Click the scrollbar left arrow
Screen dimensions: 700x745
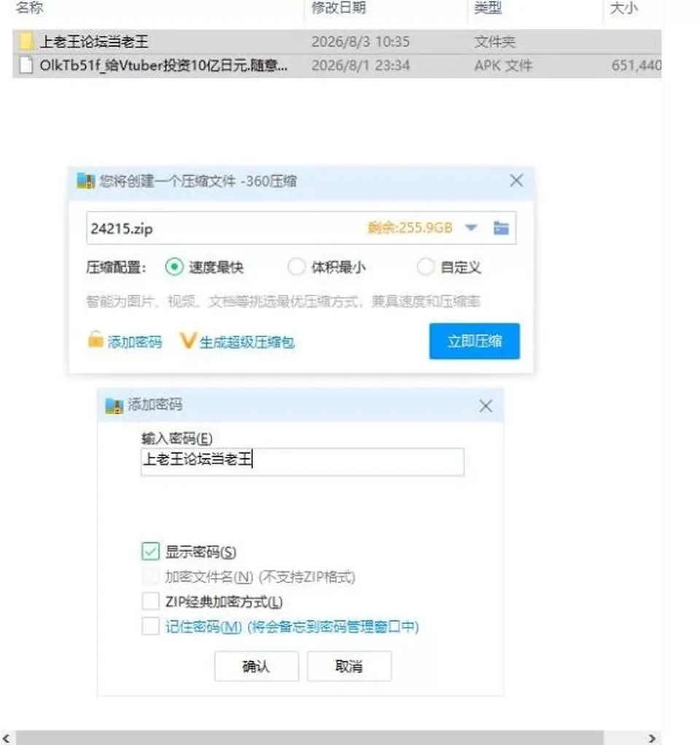[x=6, y=738]
